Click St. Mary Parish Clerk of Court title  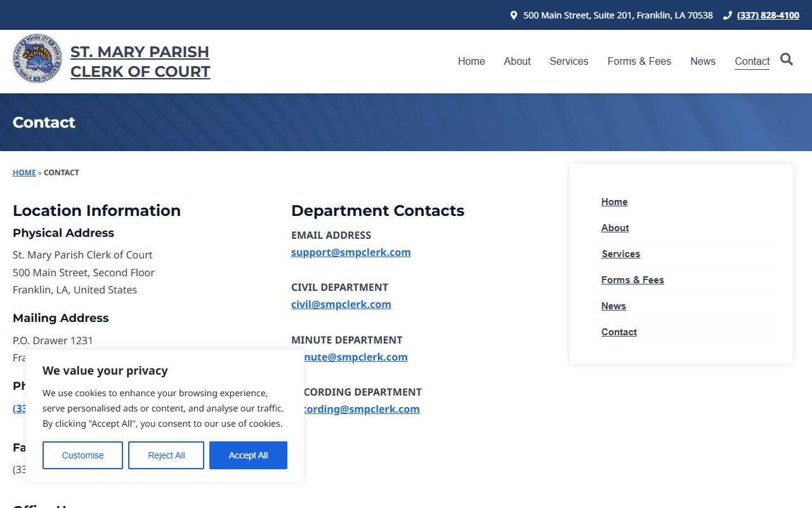tap(140, 62)
